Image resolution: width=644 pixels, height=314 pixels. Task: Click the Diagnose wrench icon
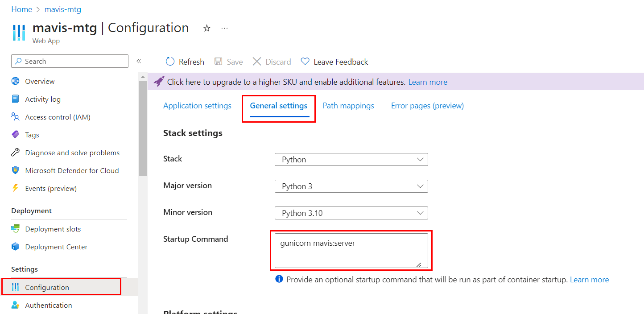coord(16,153)
